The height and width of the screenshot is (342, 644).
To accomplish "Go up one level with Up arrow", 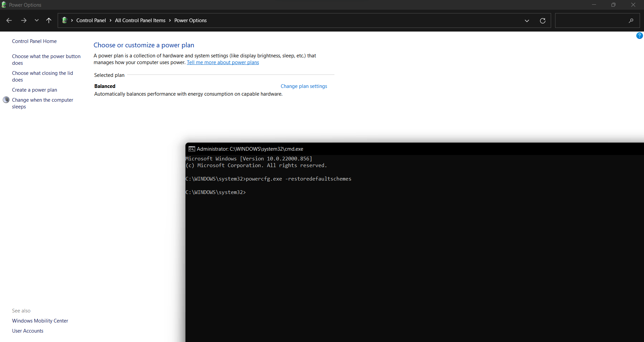I will point(49,20).
